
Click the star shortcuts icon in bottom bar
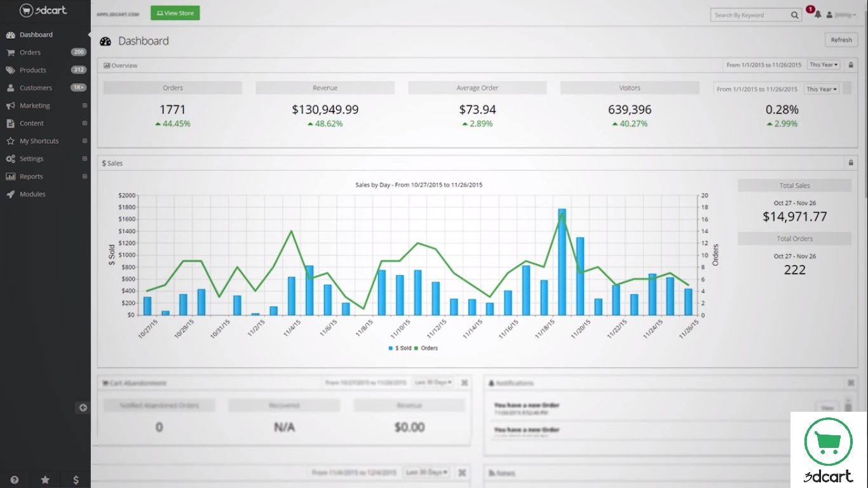tap(44, 480)
